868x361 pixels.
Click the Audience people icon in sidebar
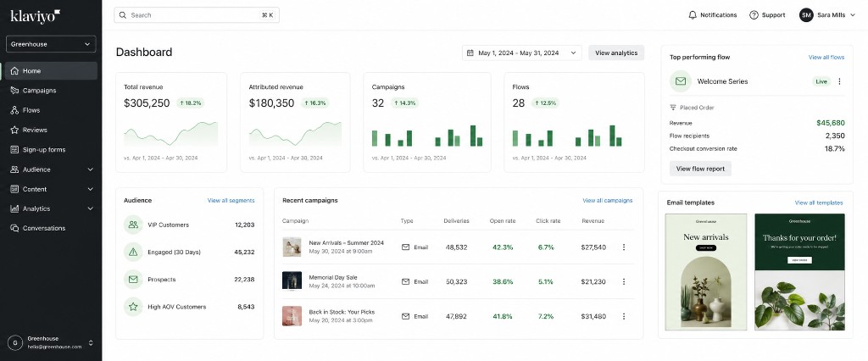pyautogui.click(x=14, y=169)
